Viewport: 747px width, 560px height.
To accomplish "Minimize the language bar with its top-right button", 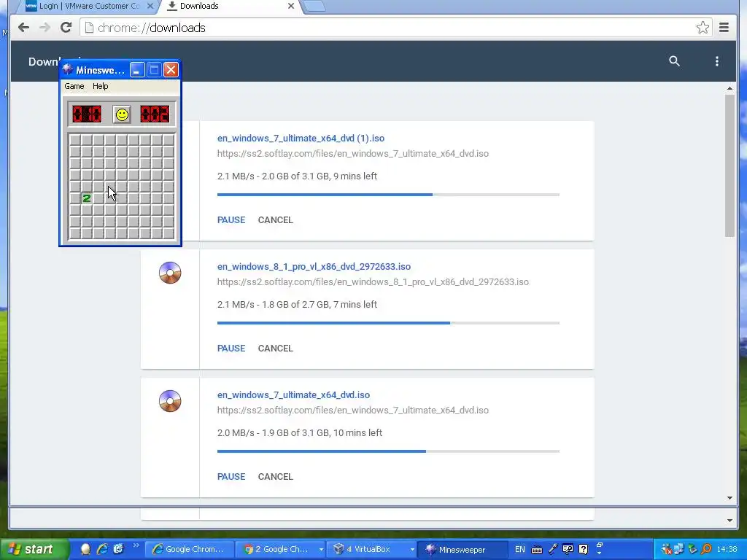I will coord(600,545).
